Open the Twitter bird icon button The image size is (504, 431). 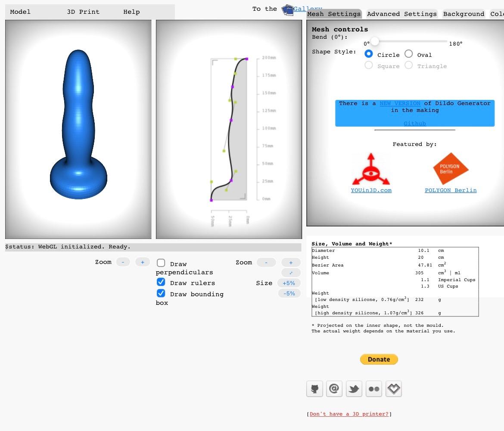pyautogui.click(x=354, y=389)
